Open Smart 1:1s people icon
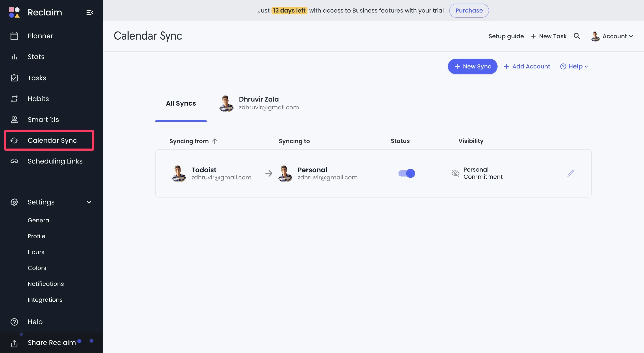The width and height of the screenshot is (644, 353). (x=14, y=120)
